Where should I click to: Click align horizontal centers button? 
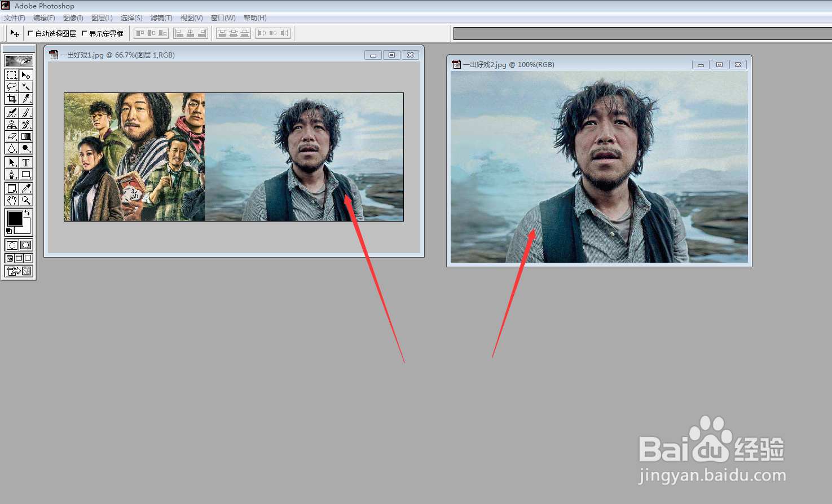191,33
